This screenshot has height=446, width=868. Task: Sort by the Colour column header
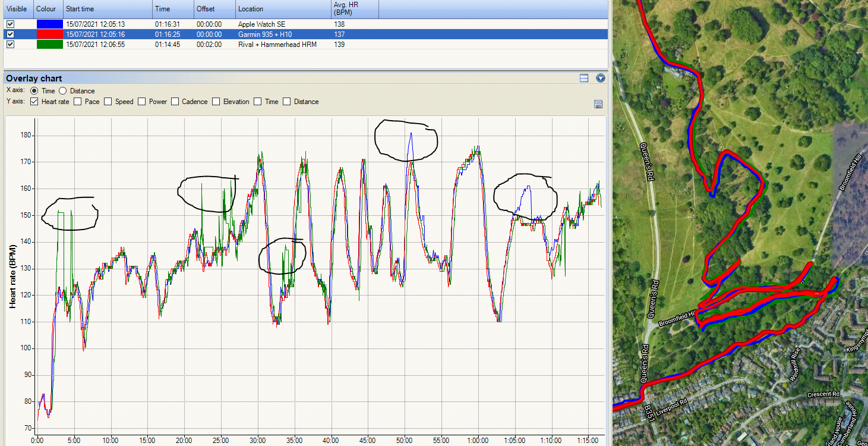click(48, 10)
